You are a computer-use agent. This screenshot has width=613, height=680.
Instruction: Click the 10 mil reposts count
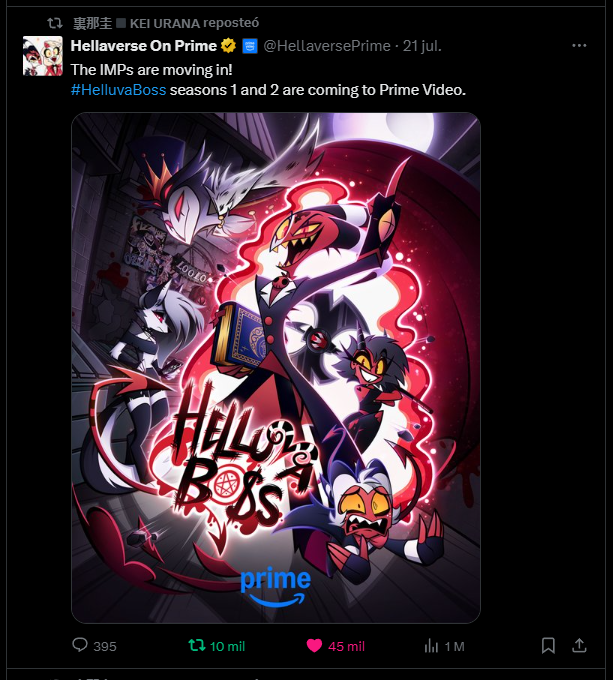pyautogui.click(x=228, y=646)
